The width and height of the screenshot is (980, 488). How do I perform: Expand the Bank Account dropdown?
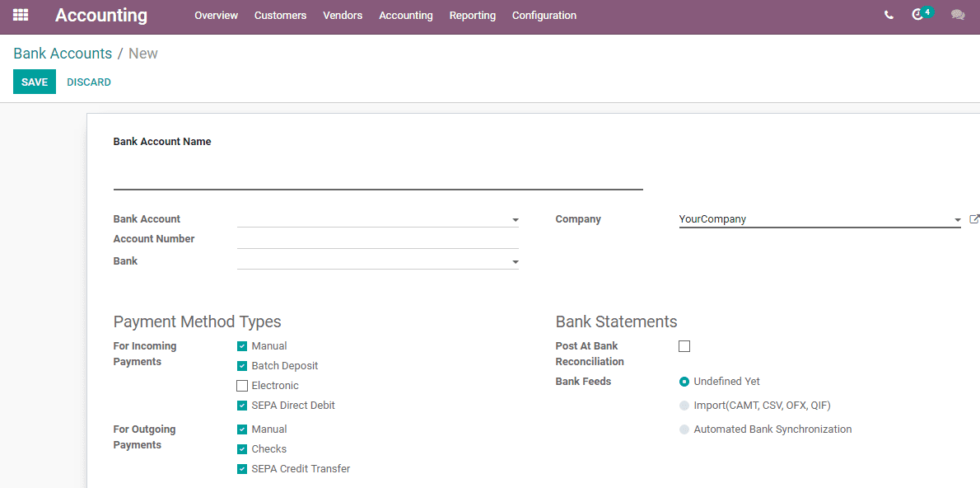516,219
